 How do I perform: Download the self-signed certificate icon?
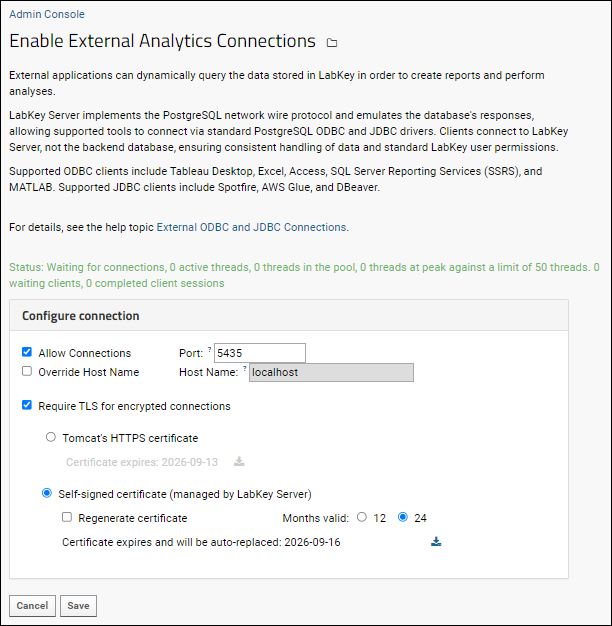pos(436,541)
